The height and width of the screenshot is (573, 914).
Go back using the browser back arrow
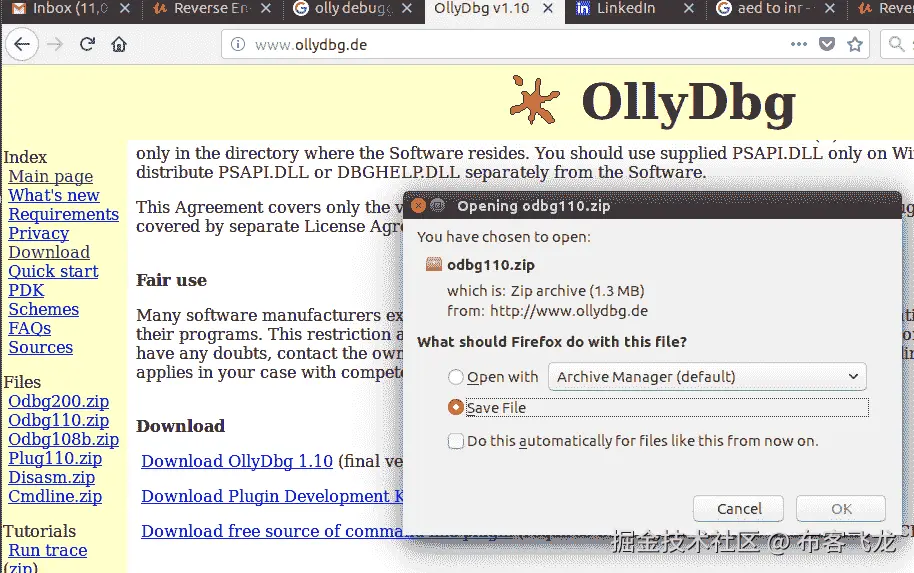22,44
